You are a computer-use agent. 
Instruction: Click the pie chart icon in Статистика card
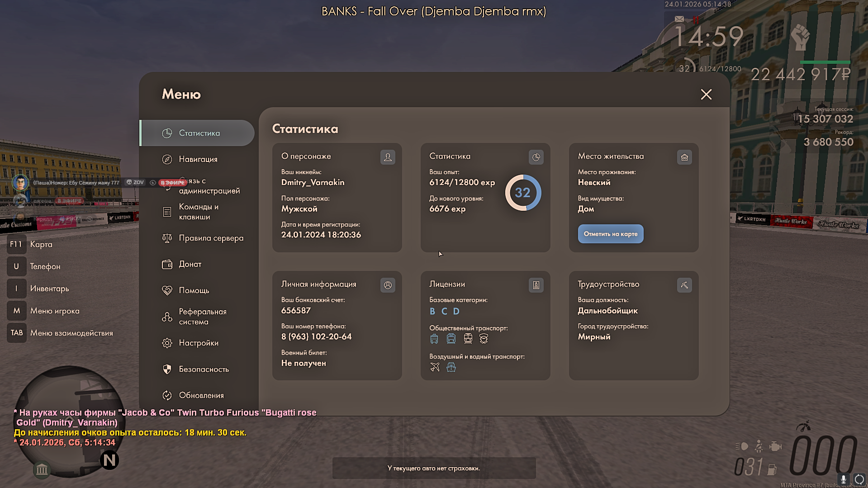[536, 157]
